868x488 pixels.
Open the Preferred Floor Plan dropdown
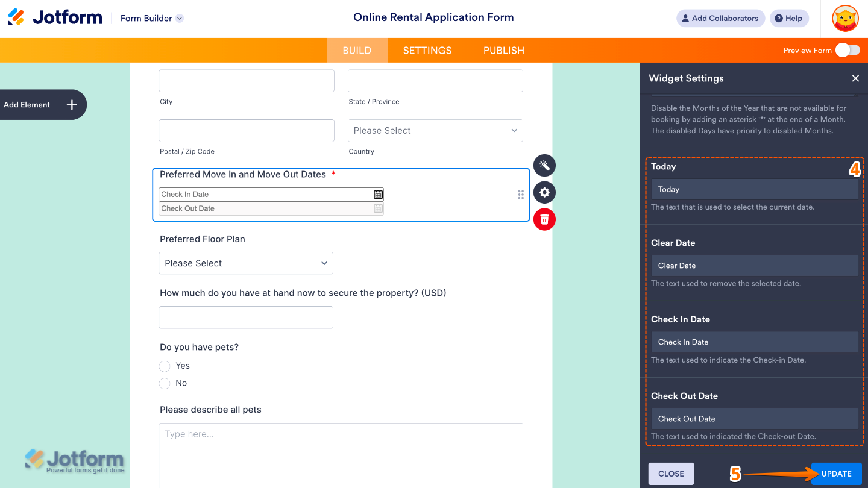point(246,263)
